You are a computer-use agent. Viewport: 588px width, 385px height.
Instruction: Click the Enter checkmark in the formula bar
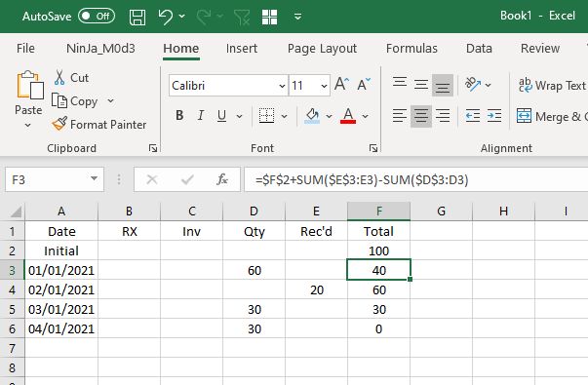[x=187, y=179]
